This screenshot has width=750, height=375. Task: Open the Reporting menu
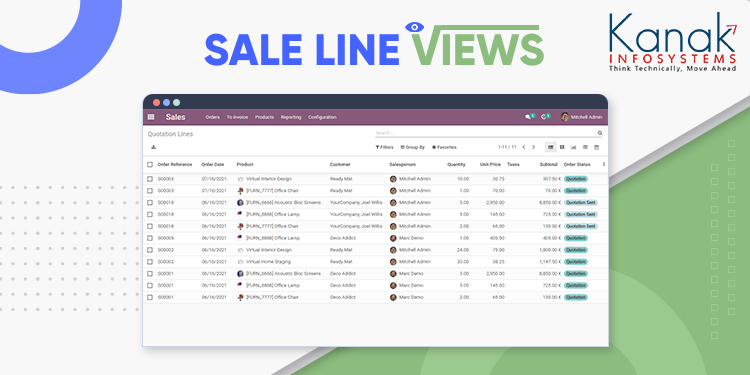tap(291, 117)
